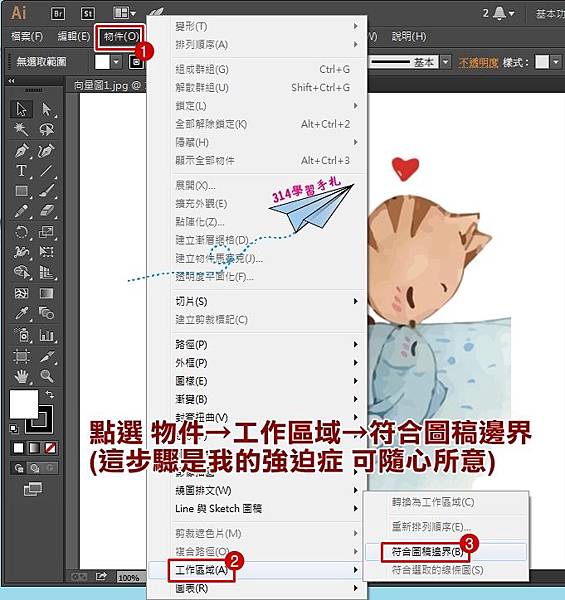The height and width of the screenshot is (600, 565).
Task: Choose the Paintbrush tool
Action: (46, 191)
